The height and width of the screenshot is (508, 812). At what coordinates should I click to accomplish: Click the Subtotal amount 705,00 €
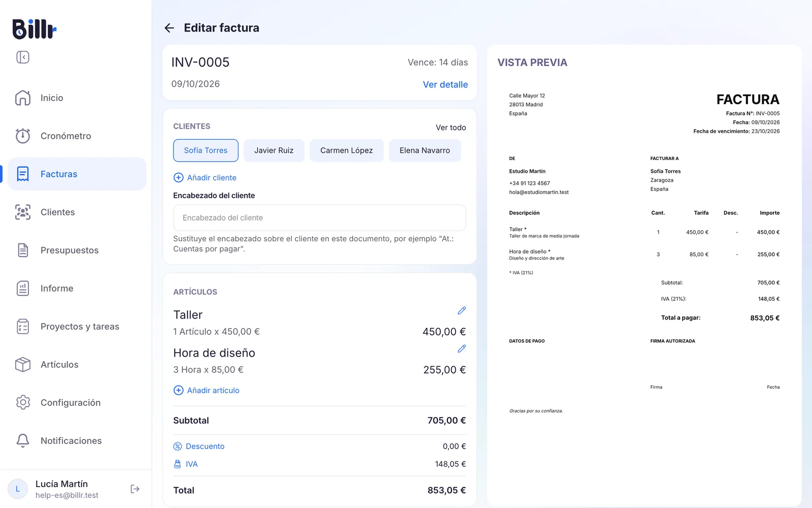point(447,420)
